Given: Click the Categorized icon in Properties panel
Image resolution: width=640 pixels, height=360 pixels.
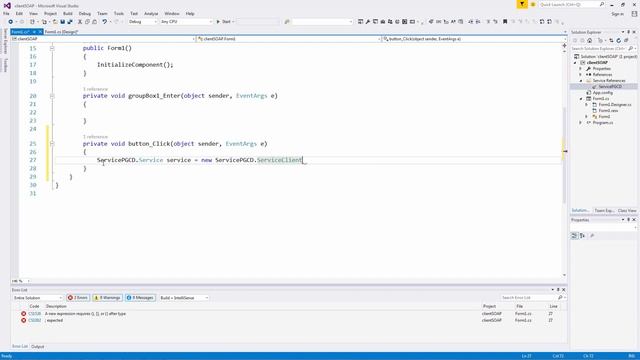Looking at the screenshot, I should click(574, 236).
